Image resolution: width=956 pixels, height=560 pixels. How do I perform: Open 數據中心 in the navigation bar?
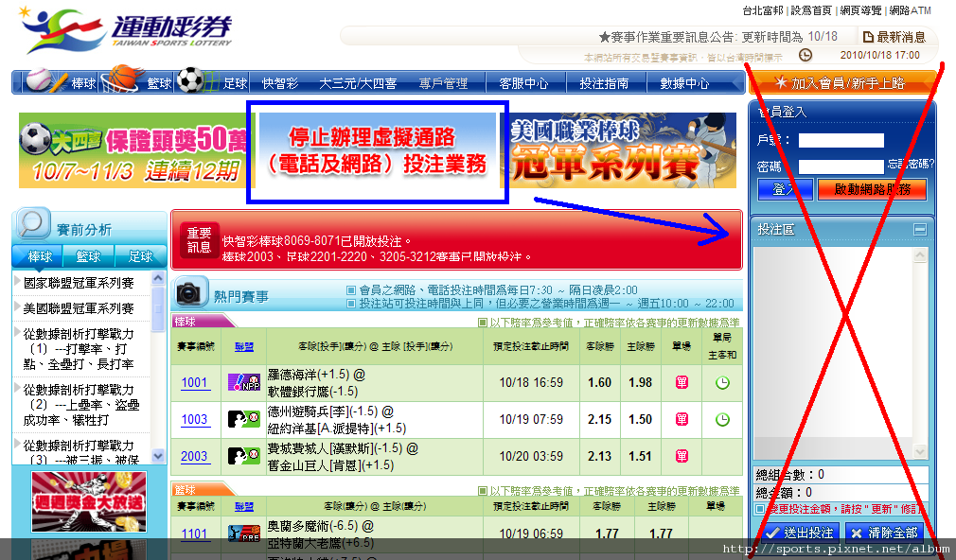(x=684, y=83)
